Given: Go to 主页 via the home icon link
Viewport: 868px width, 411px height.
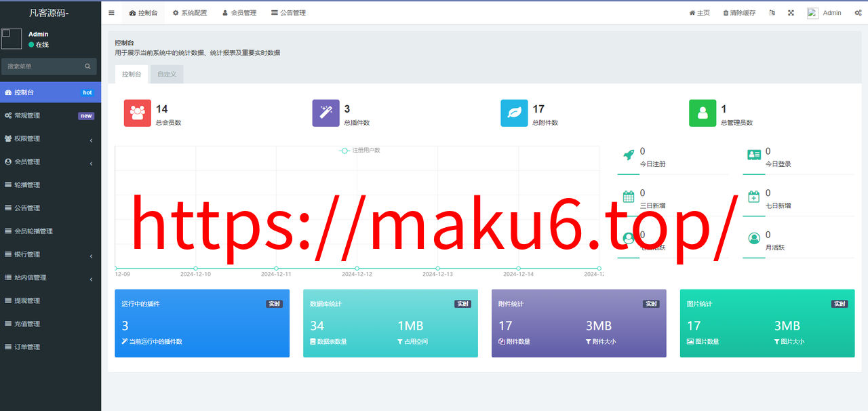Looking at the screenshot, I should [699, 13].
